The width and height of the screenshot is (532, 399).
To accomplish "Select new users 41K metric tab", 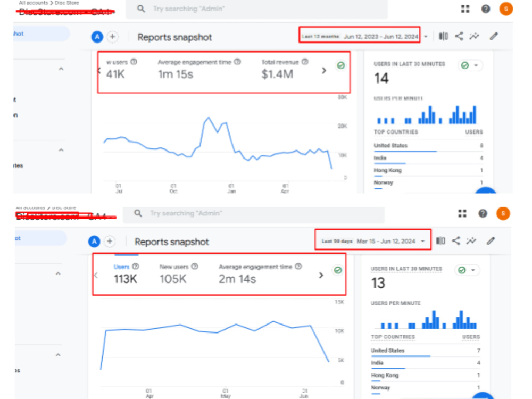I will pos(121,69).
